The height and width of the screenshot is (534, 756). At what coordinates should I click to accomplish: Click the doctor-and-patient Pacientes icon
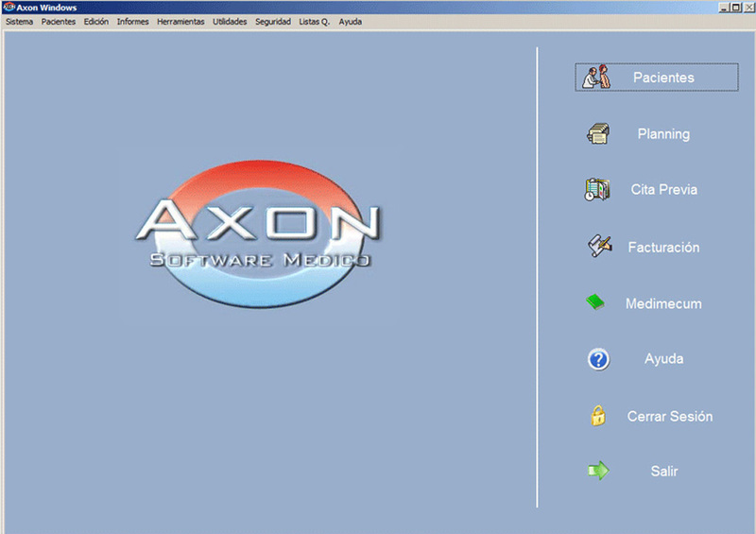pyautogui.click(x=597, y=78)
